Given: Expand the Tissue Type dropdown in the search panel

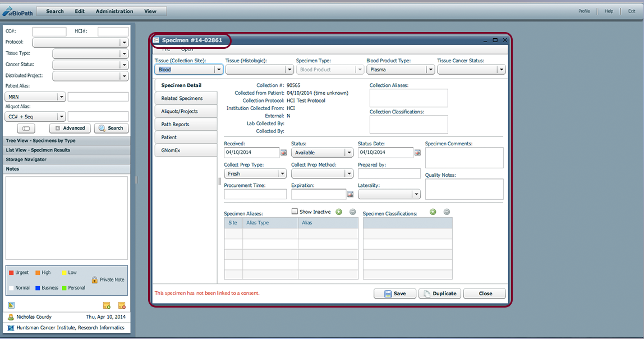Looking at the screenshot, I should coord(124,54).
